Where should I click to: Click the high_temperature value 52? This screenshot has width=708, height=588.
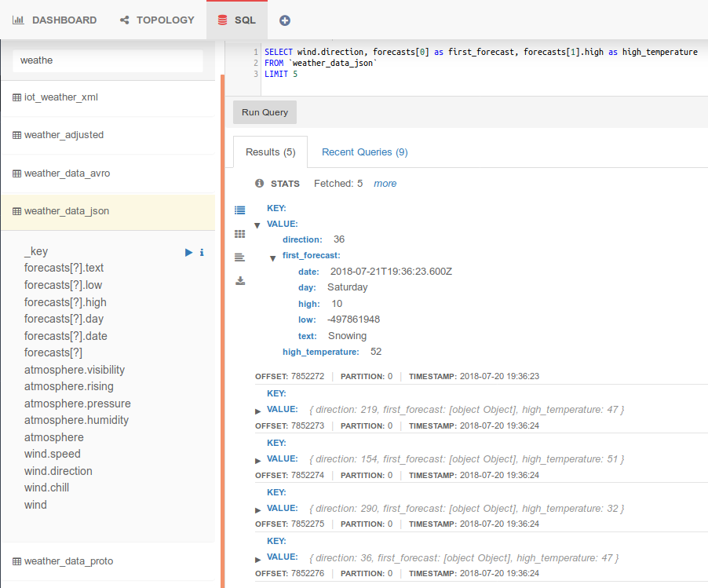pos(376,352)
